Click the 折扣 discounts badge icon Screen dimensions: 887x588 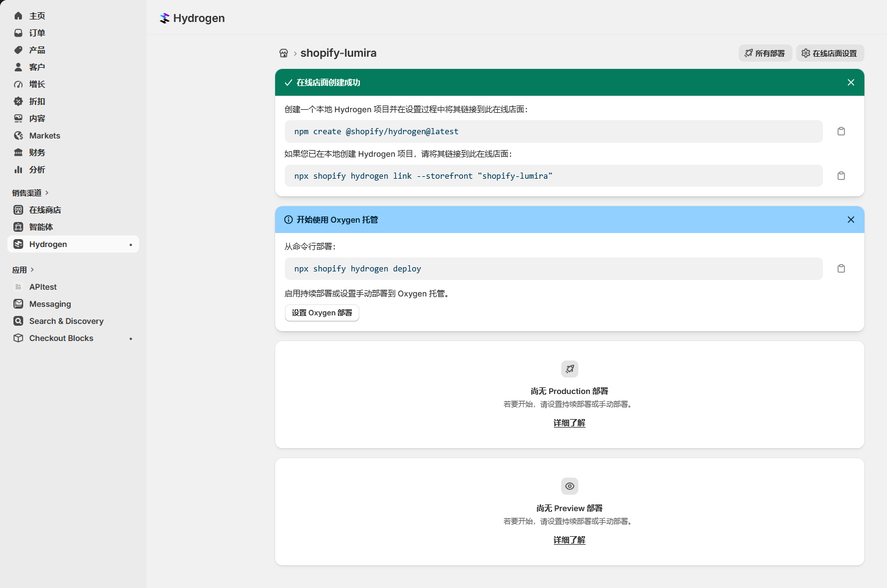(x=18, y=101)
